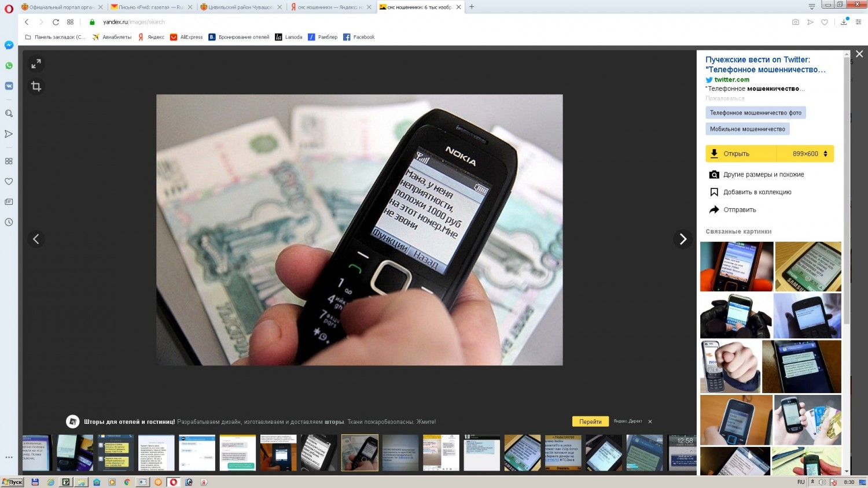Open the downloads panel
The image size is (868, 488).
coord(844,21)
